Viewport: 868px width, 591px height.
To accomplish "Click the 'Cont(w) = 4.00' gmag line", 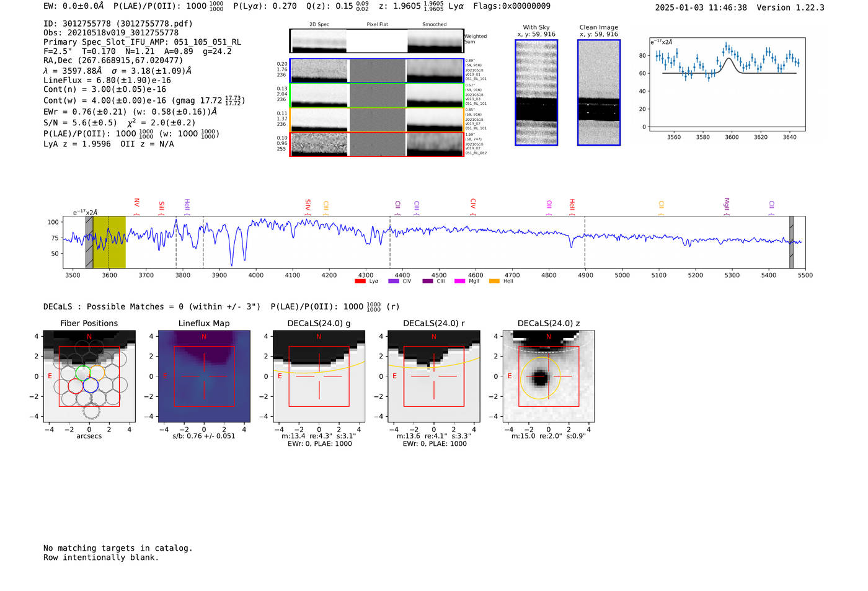I will [x=144, y=100].
